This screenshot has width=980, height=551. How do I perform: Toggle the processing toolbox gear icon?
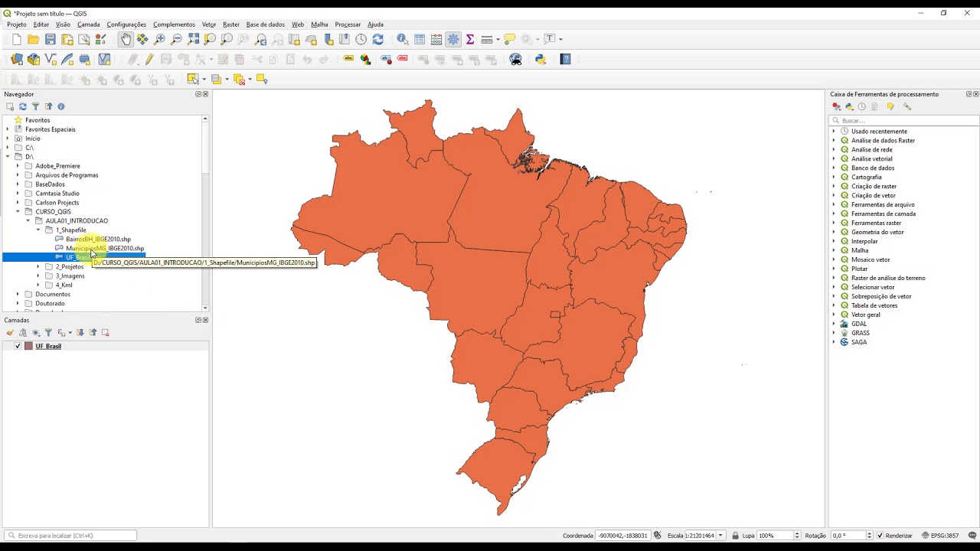[453, 39]
